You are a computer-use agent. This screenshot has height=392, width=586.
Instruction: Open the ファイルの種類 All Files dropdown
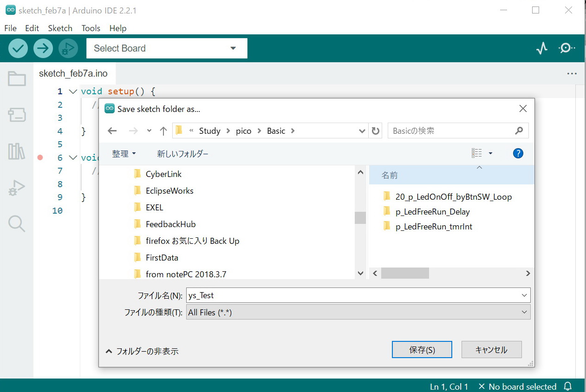(358, 313)
